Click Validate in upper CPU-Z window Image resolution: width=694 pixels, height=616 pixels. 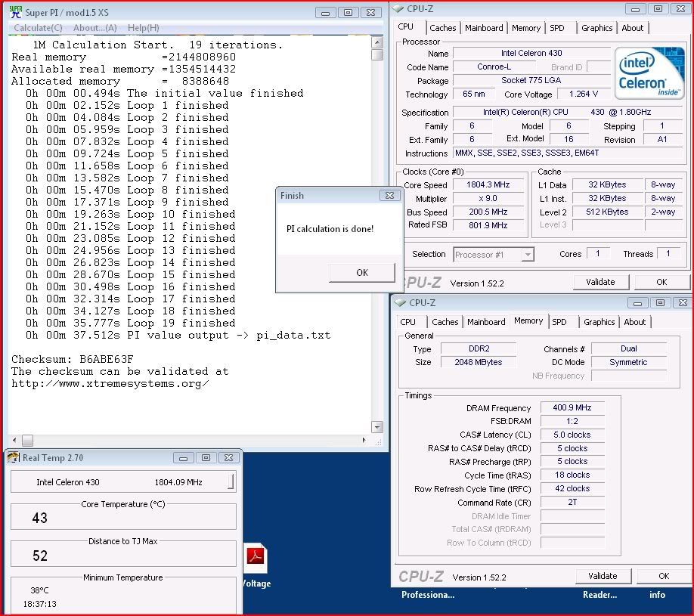point(600,282)
